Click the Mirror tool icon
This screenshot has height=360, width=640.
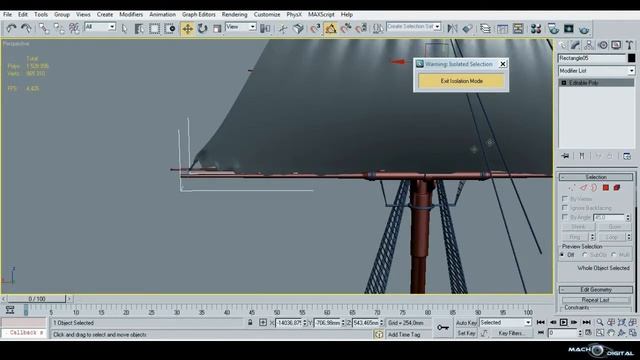click(452, 28)
